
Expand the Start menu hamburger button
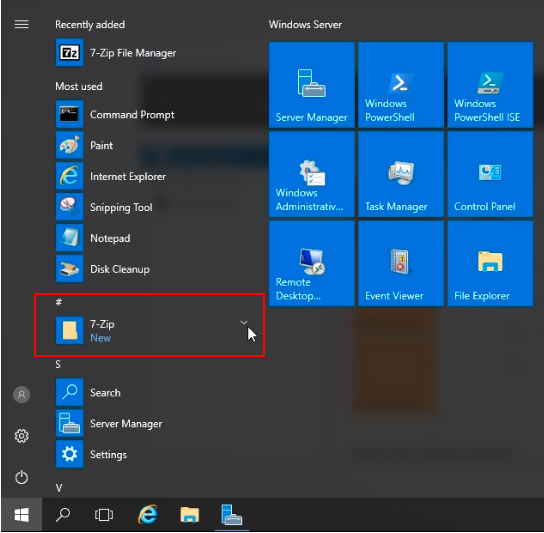coord(22,24)
